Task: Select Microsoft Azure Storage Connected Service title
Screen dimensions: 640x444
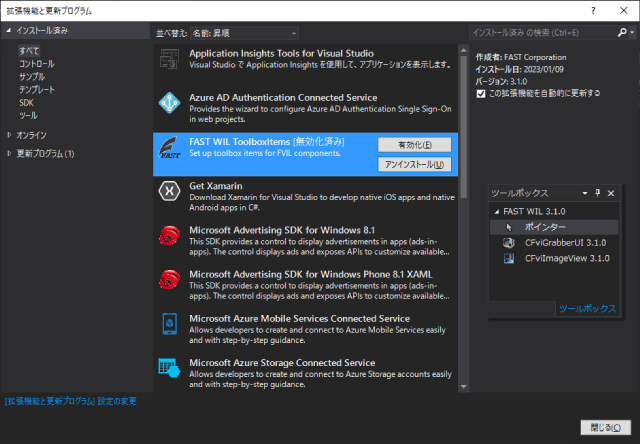Action: tap(282, 363)
